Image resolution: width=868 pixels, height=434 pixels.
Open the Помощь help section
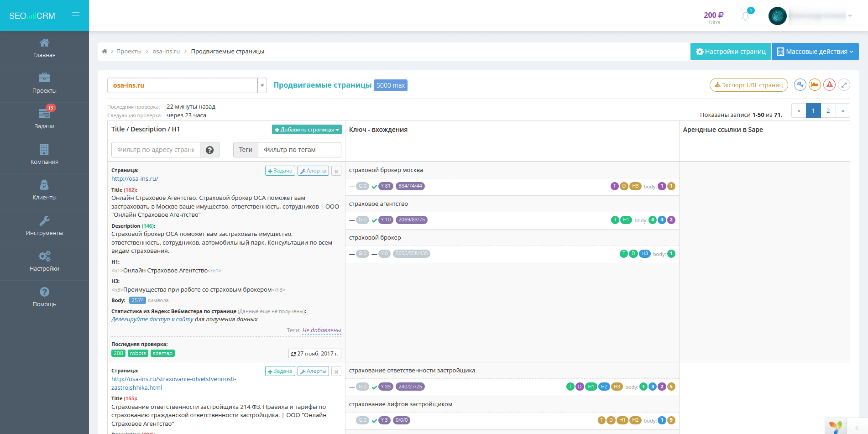[44, 298]
